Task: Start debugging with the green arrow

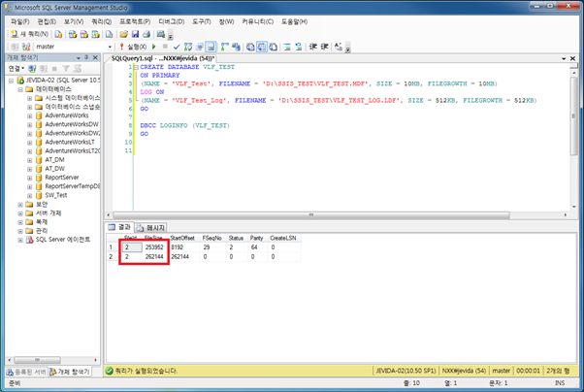Action: (x=154, y=47)
